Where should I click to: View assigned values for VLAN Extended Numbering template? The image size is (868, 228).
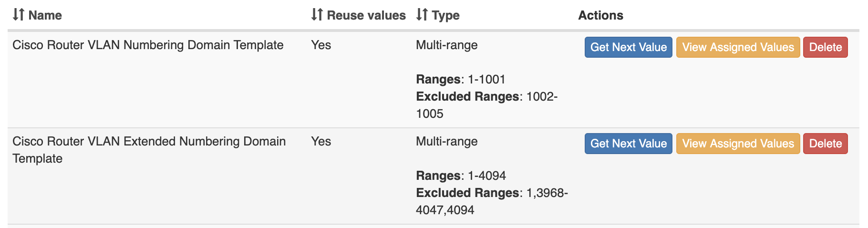pos(738,144)
